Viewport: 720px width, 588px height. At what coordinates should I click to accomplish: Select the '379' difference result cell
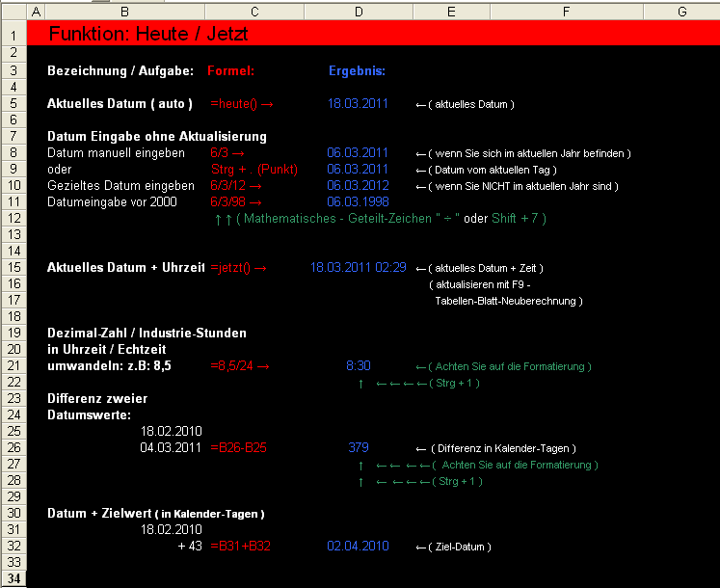click(358, 448)
